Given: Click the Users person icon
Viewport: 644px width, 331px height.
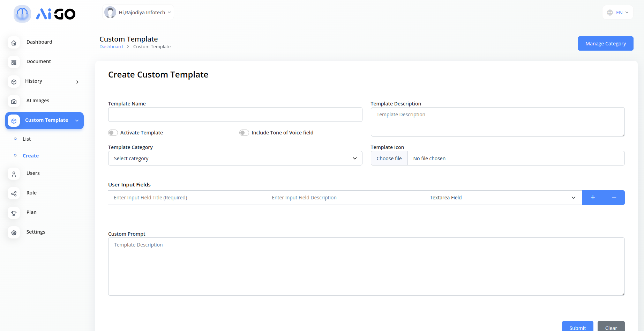Looking at the screenshot, I should coord(14,174).
